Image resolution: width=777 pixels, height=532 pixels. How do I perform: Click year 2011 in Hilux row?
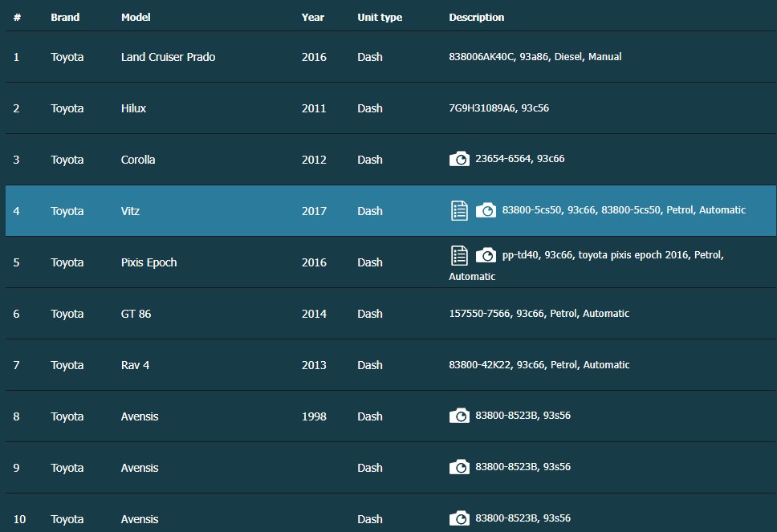pyautogui.click(x=314, y=108)
